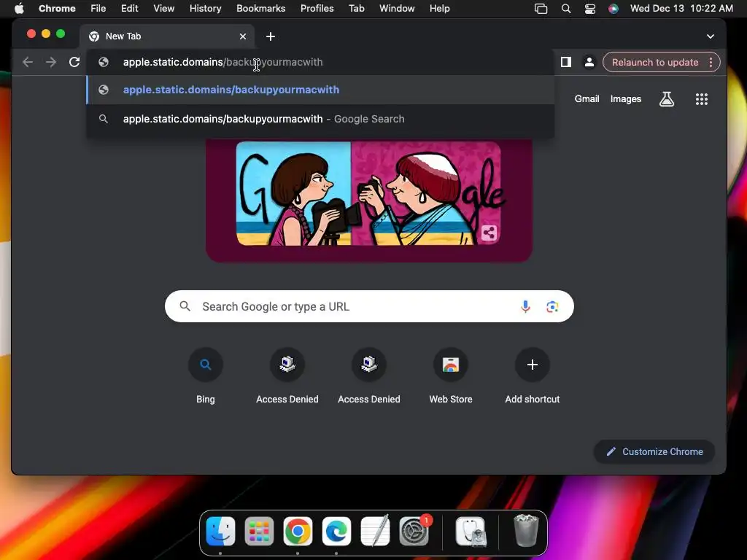Select the New Tab tab
The image size is (747, 560).
167,36
